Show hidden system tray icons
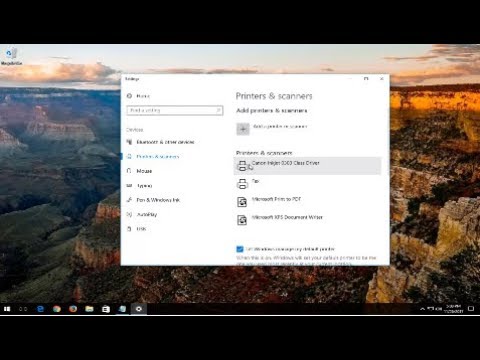480x360 pixels. coord(422,309)
